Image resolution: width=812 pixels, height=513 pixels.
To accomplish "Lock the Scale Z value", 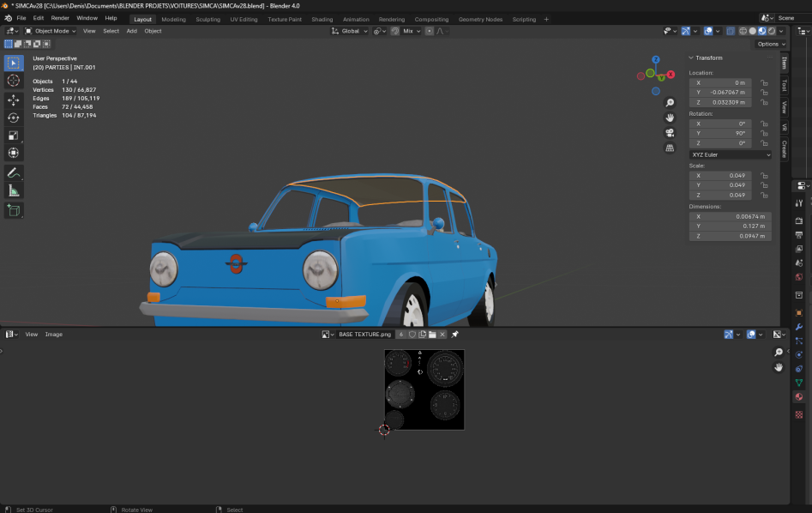I will tap(764, 196).
